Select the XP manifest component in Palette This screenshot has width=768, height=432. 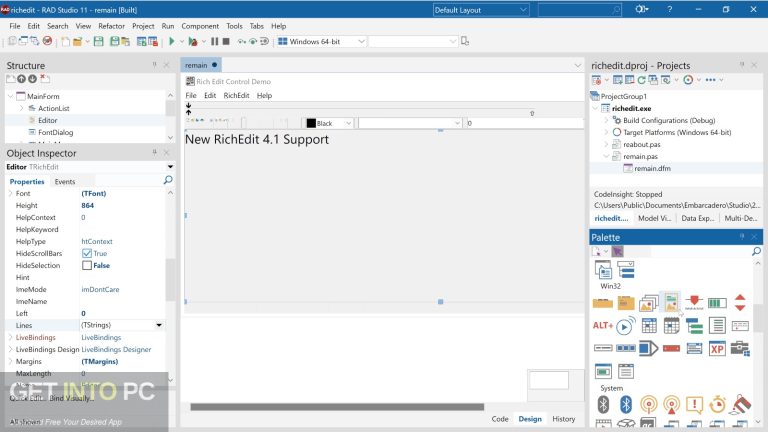pyautogui.click(x=716, y=348)
